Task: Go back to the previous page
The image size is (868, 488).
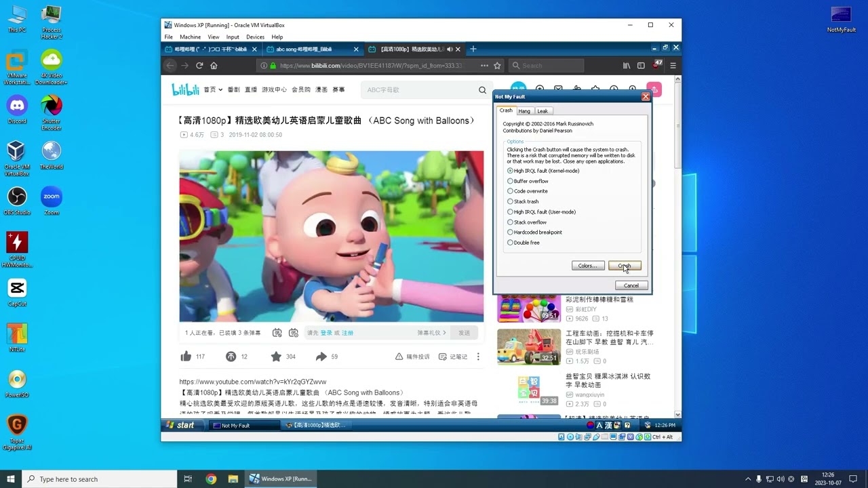Action: coord(170,66)
